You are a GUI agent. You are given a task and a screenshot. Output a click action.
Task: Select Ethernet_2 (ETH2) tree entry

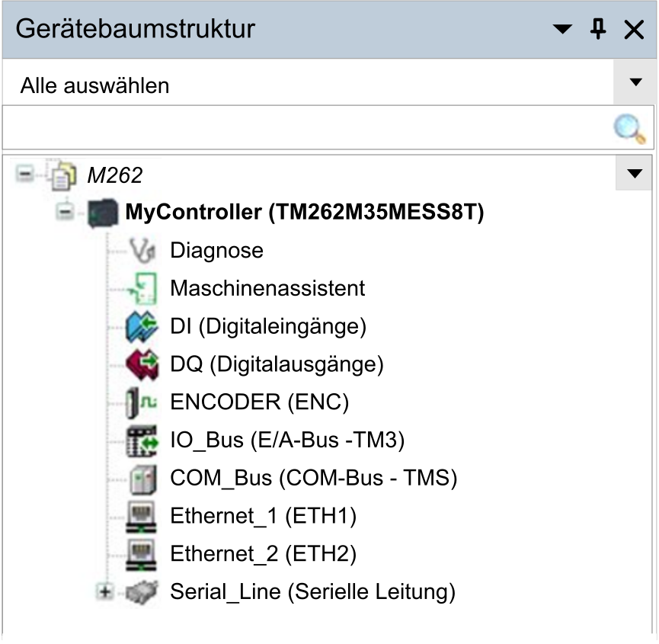point(263,554)
